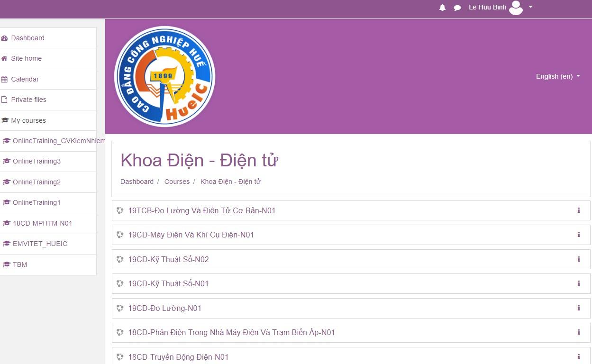Open the 19CD-Máy Điện Và Khí Cụ Điện-N01 course

191,235
